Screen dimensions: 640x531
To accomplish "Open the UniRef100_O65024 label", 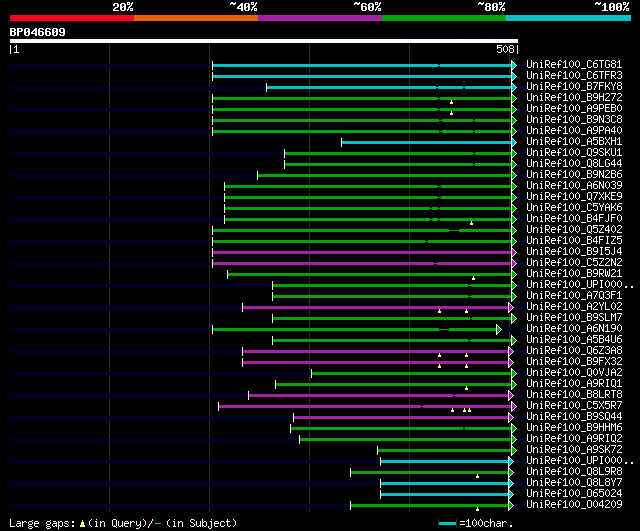I will coord(574,494).
